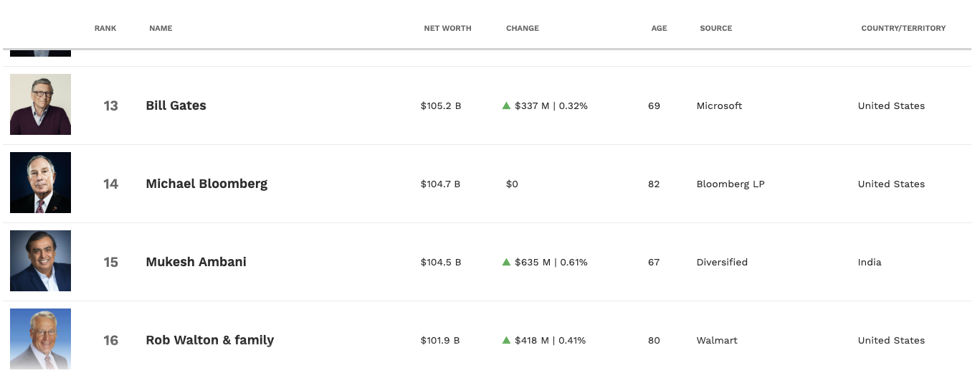Open Michael Bloomberg's portrait thumbnail

coord(40,183)
